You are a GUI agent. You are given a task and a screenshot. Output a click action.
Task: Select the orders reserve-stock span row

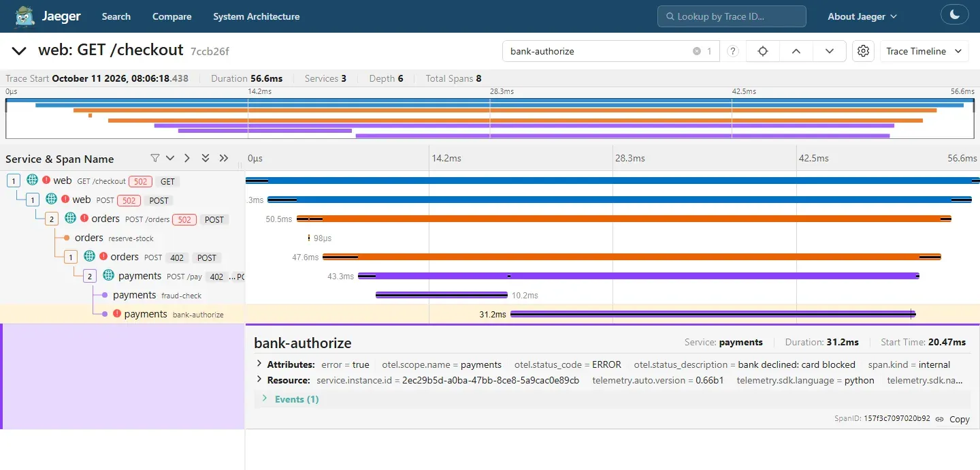click(122, 238)
